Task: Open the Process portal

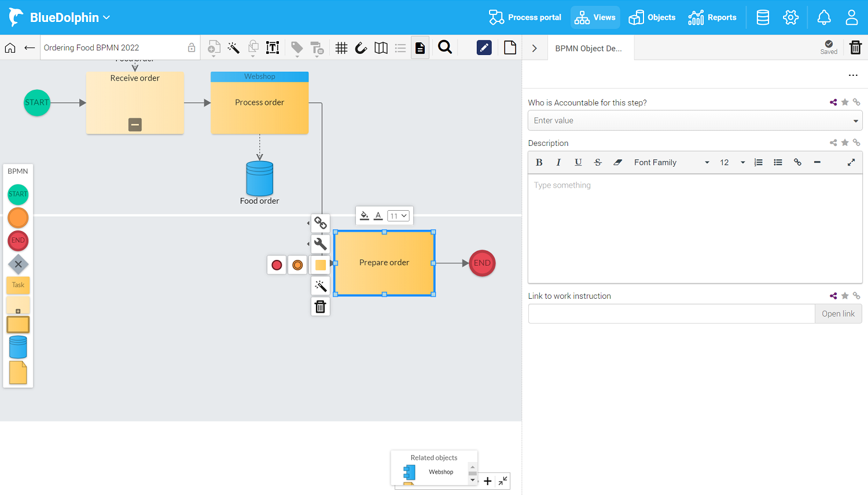Action: pyautogui.click(x=525, y=17)
